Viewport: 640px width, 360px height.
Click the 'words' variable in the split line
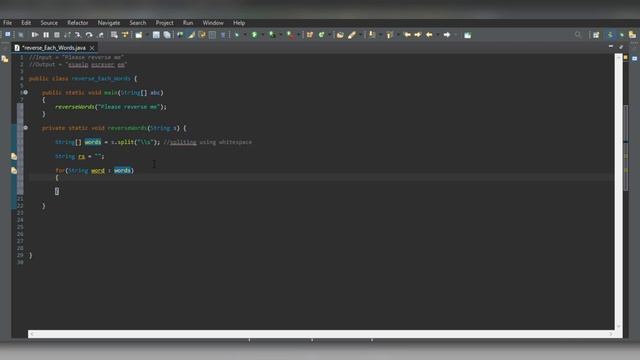click(93, 142)
